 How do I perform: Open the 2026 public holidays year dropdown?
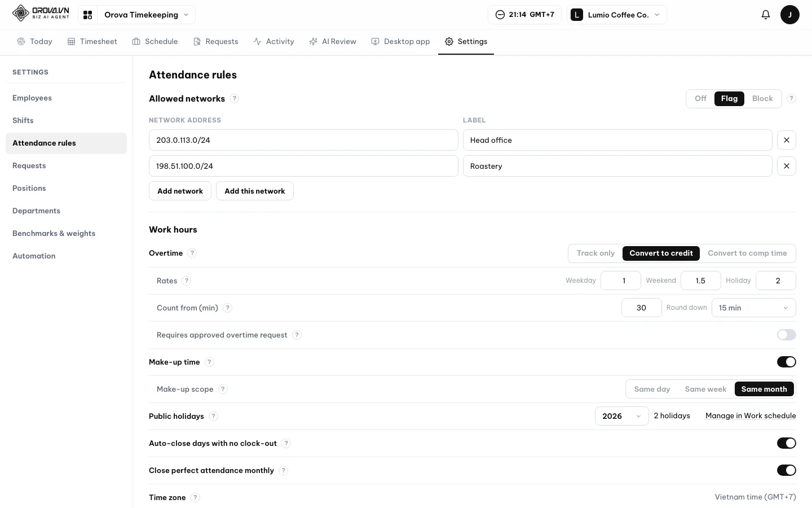pos(621,416)
